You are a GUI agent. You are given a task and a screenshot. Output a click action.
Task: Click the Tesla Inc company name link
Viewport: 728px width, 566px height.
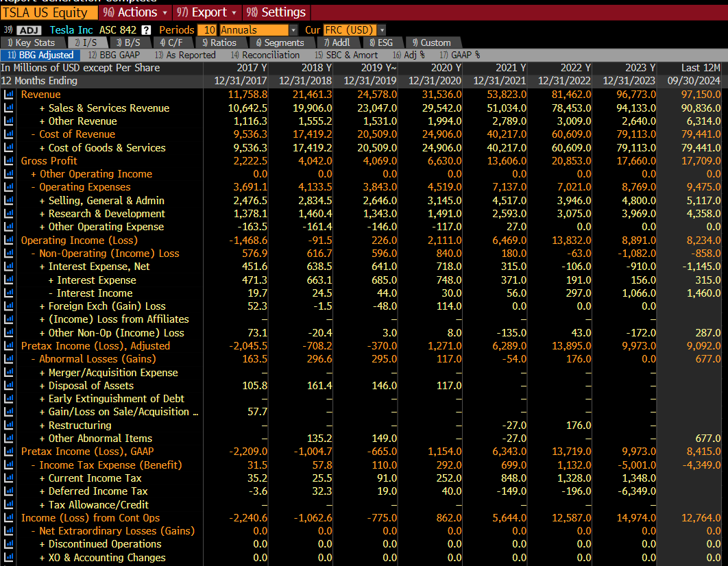pos(71,30)
